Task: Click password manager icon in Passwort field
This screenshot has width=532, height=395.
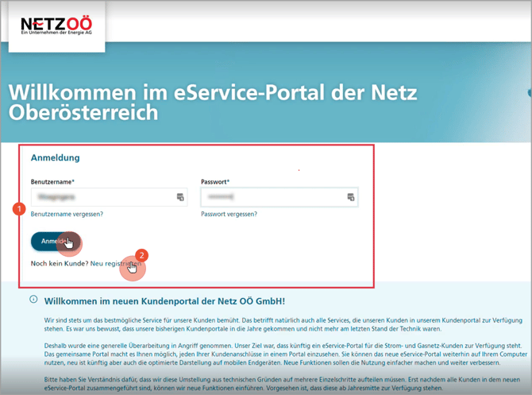Action: [x=350, y=197]
